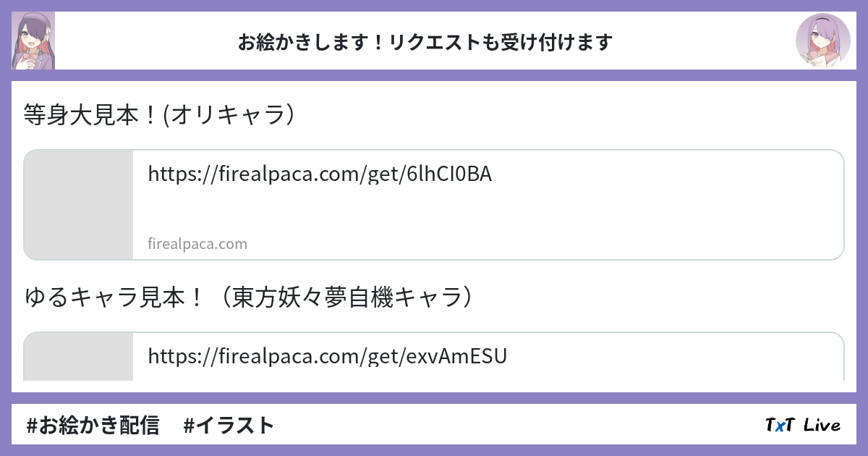Click the blank area right of the 6lhCI0BA URL

coord(665,174)
